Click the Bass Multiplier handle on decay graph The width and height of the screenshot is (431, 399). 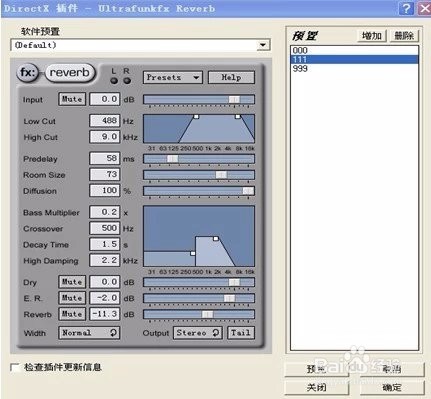pos(193,253)
